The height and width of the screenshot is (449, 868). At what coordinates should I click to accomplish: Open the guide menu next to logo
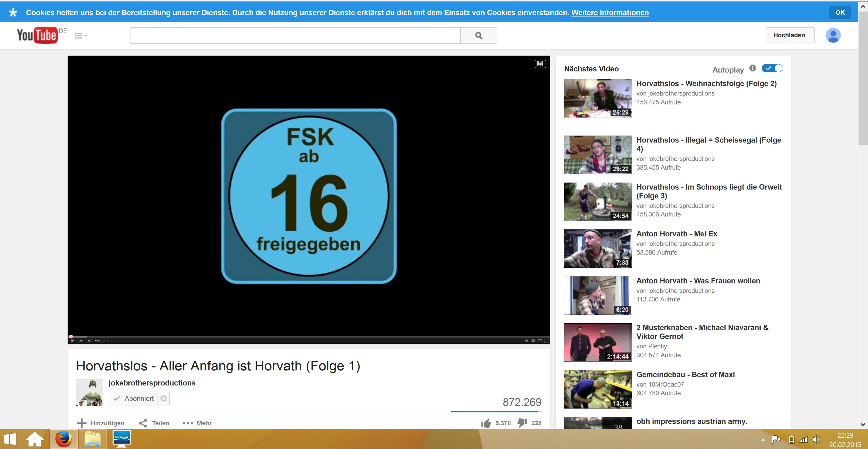click(80, 35)
